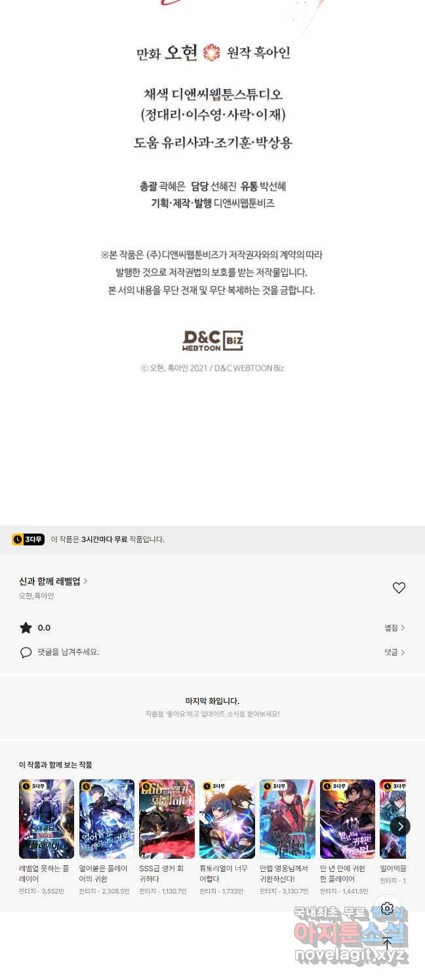The image size is (425, 980).
Task: Show next recommended works carousel arrow
Action: (400, 826)
